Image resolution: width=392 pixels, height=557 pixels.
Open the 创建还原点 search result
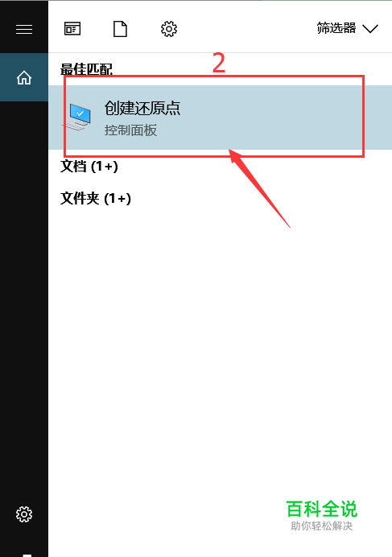coord(220,118)
